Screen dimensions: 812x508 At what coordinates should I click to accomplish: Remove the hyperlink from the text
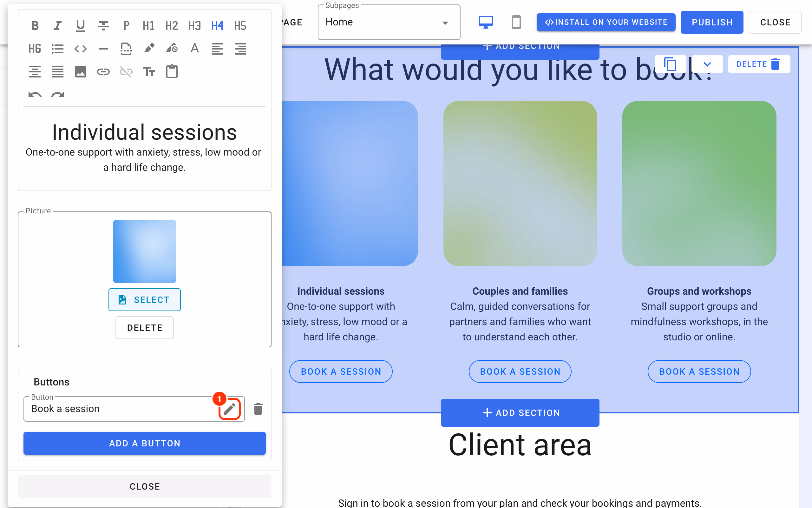point(126,71)
